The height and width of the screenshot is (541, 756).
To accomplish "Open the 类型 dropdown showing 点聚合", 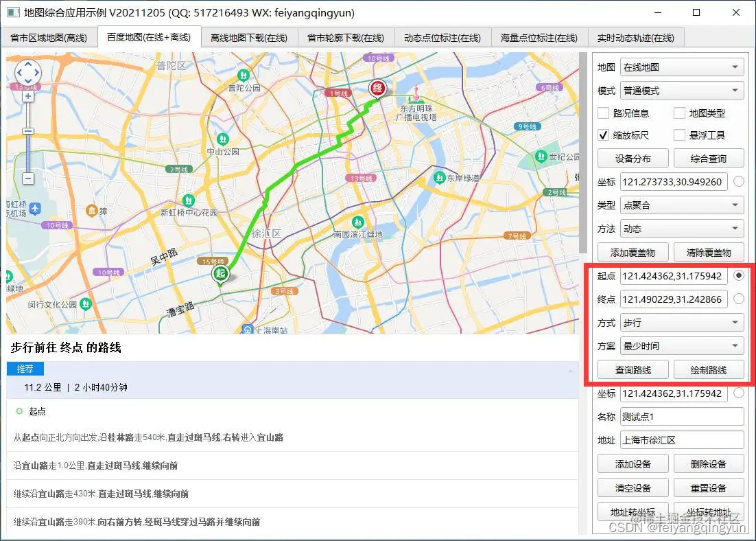I will [682, 205].
